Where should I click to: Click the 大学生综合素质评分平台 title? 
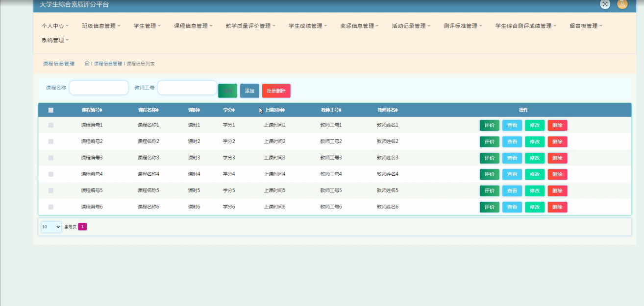(x=74, y=4)
